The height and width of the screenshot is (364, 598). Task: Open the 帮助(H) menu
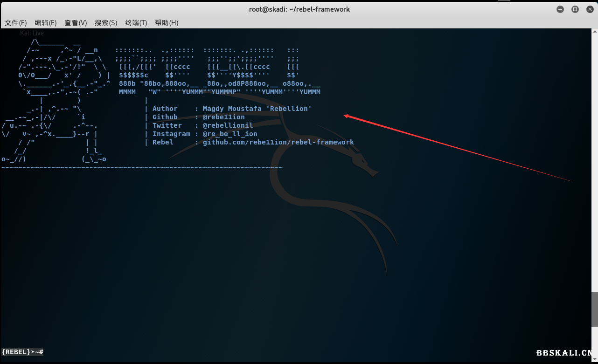point(167,23)
